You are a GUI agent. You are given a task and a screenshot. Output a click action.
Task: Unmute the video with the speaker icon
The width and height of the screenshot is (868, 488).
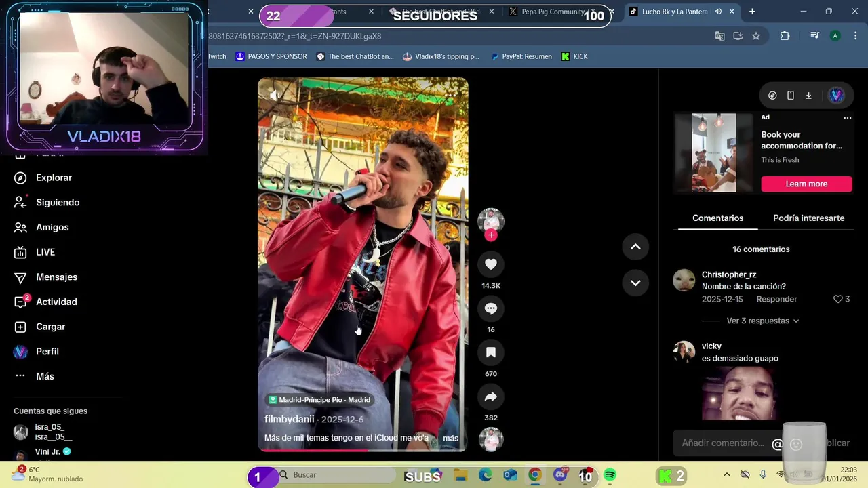(x=274, y=96)
